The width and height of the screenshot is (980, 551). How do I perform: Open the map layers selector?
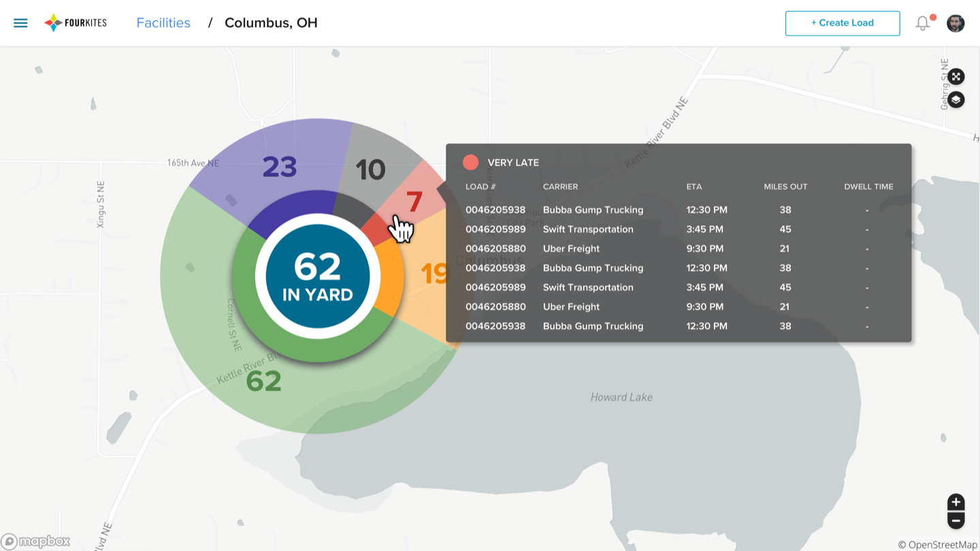(956, 100)
